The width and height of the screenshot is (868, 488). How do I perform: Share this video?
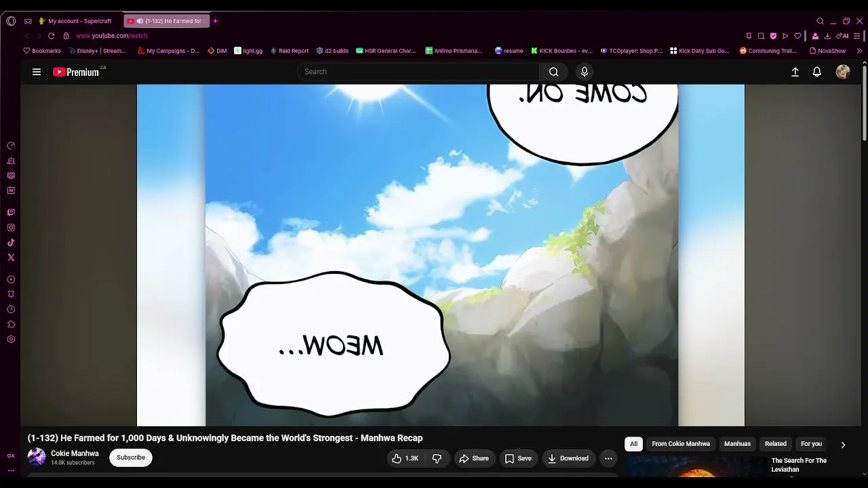(474, 459)
